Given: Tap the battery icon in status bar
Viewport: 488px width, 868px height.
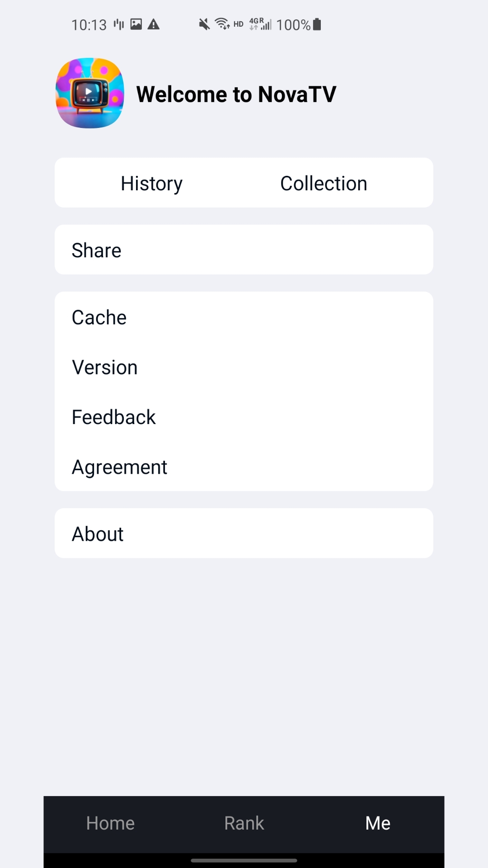Looking at the screenshot, I should (x=317, y=24).
